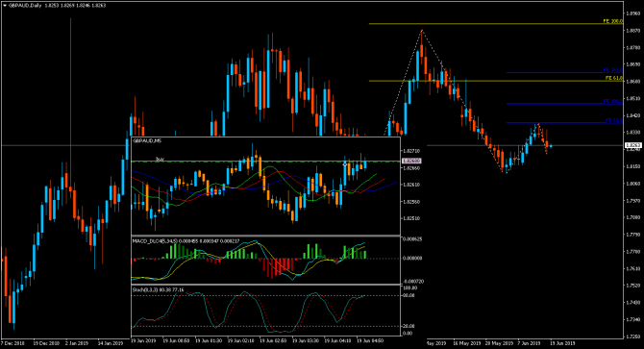644x349 pixels.
Task: Click the -0.000720 value on MACD scale
Action: click(x=412, y=282)
